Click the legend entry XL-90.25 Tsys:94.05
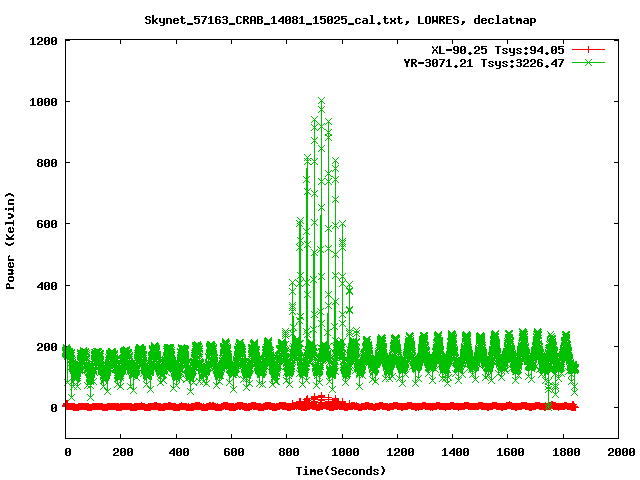Image resolution: width=640 pixels, height=480 pixels. (x=498, y=50)
